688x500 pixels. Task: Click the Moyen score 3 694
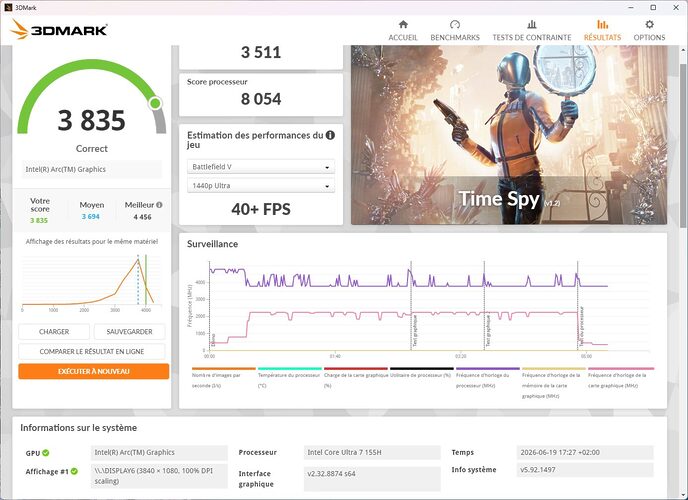(90, 217)
